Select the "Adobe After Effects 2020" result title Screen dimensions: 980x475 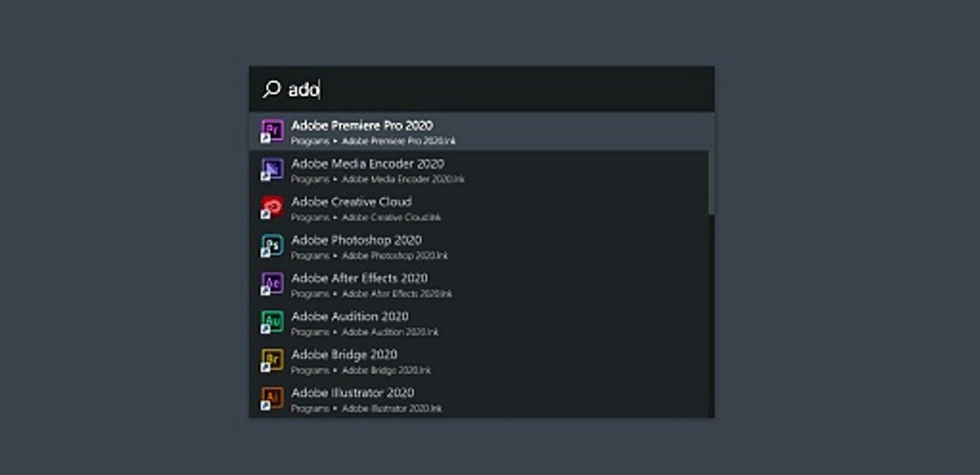(359, 278)
